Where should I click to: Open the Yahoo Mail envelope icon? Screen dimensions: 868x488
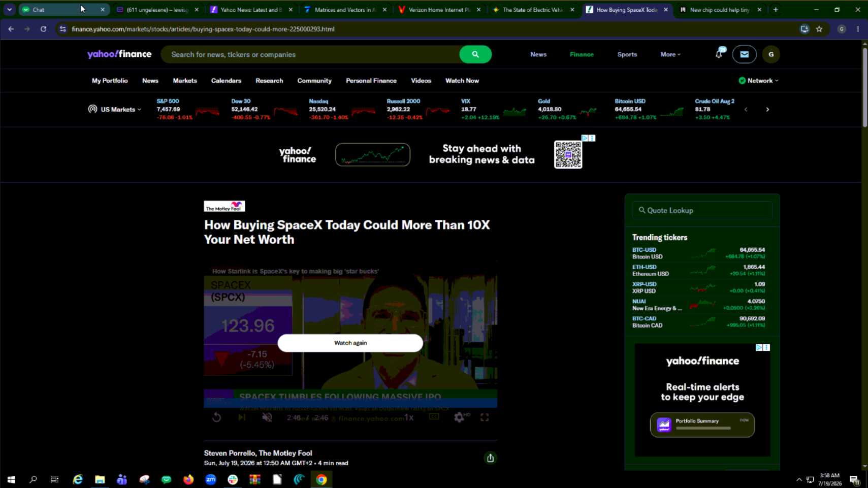744,54
